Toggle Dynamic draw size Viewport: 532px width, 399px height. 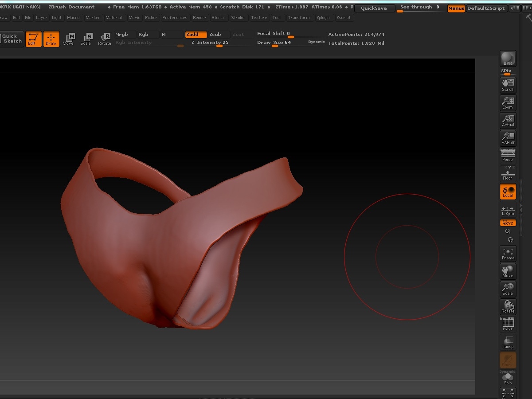tap(317, 42)
